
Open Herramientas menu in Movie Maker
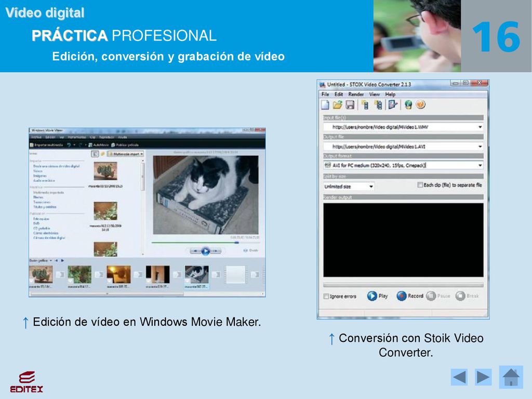tap(77, 137)
